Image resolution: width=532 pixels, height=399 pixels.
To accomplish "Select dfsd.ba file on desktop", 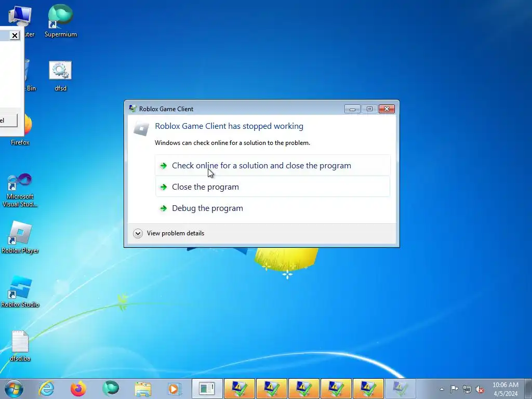I will (x=20, y=345).
